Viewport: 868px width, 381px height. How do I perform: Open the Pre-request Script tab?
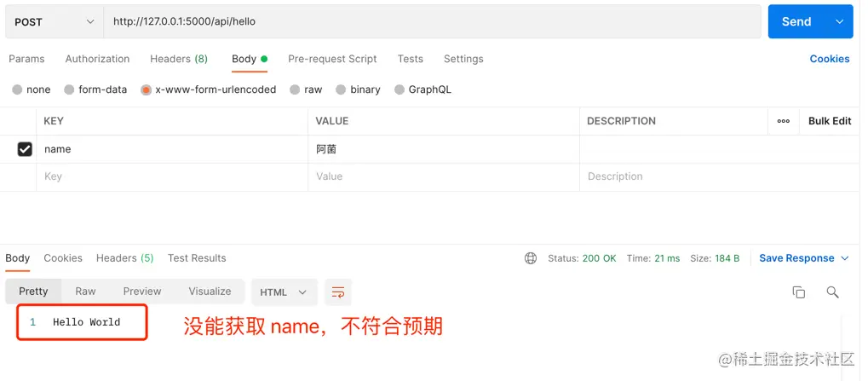[332, 59]
